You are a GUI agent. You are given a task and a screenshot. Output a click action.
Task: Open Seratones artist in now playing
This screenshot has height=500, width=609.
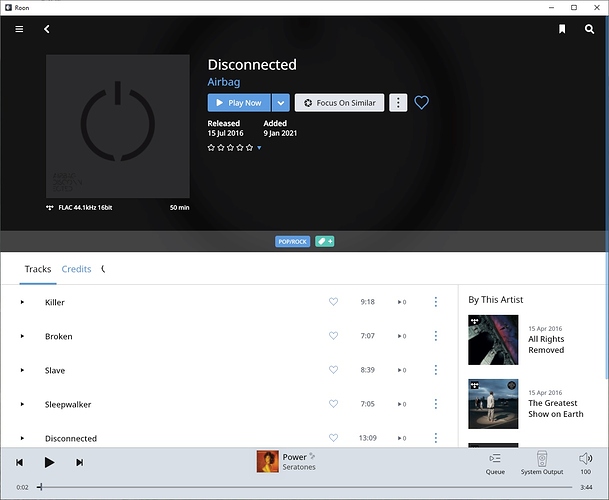(x=299, y=467)
